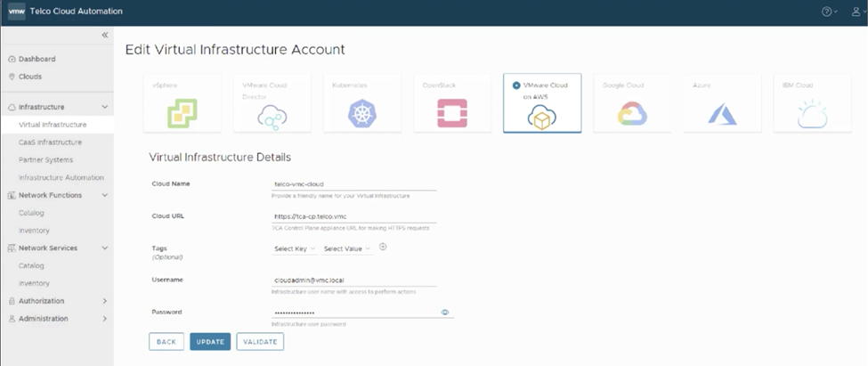Choose the vSphere card label
Image resolution: width=868 pixels, height=366 pixels.
click(x=165, y=85)
